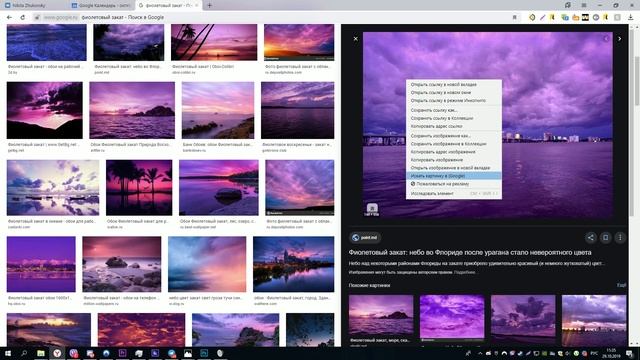Click 'Подробнее' copyright link
Viewport: 640px width, 360px height.
click(464, 272)
